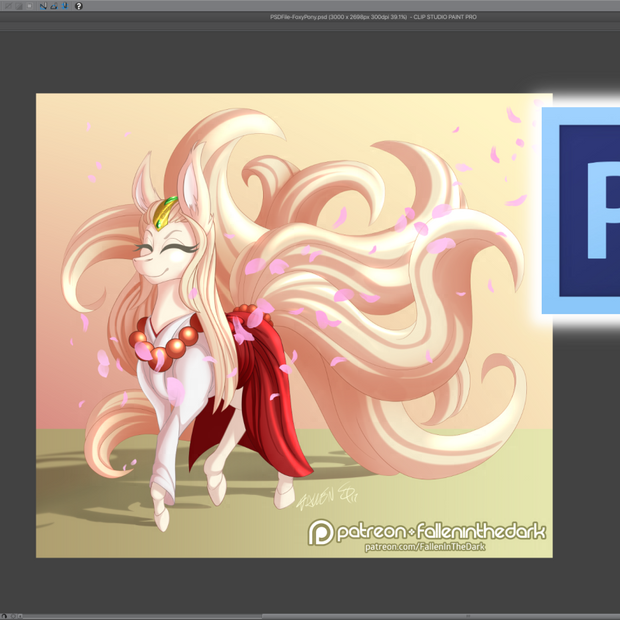The width and height of the screenshot is (620, 620).
Task: Click the horizontal scrollbar thumb at bottom
Action: click(x=441, y=616)
